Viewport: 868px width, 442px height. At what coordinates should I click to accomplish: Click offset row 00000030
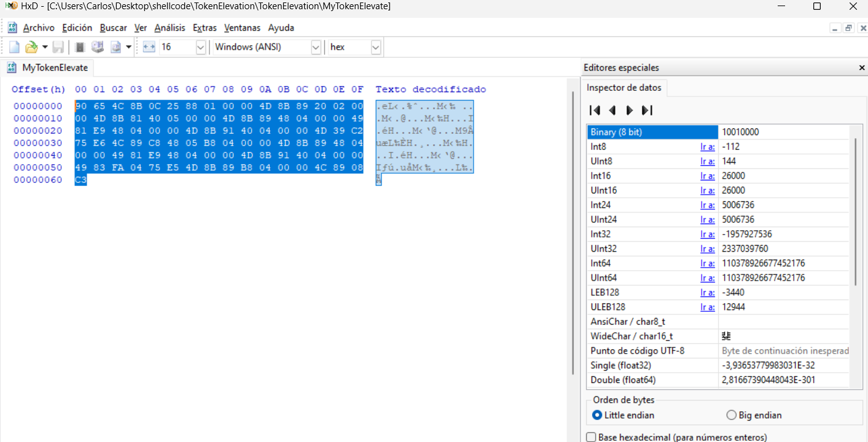point(37,143)
